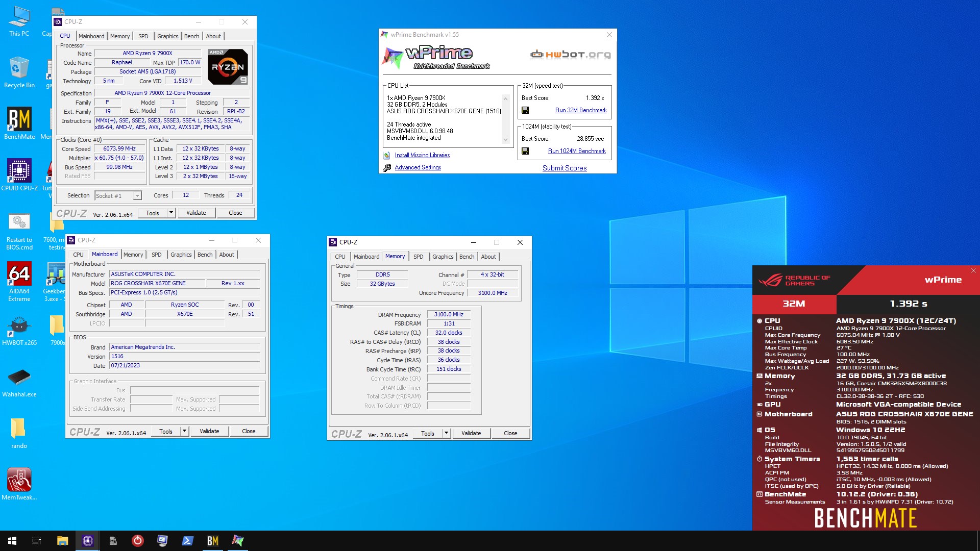Switch to CPU-Z taskbar icon
The width and height of the screenshot is (980, 551).
point(87,541)
